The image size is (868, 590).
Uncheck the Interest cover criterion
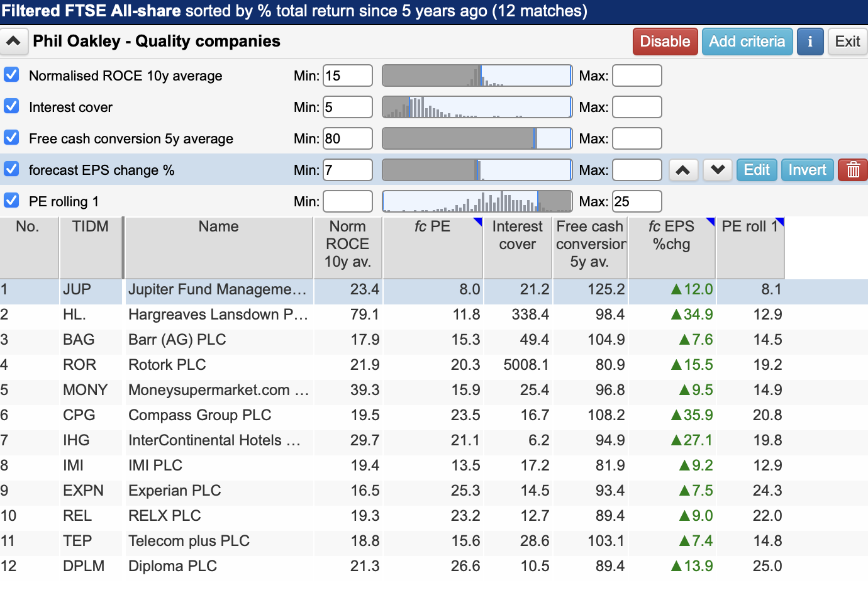pos(11,106)
